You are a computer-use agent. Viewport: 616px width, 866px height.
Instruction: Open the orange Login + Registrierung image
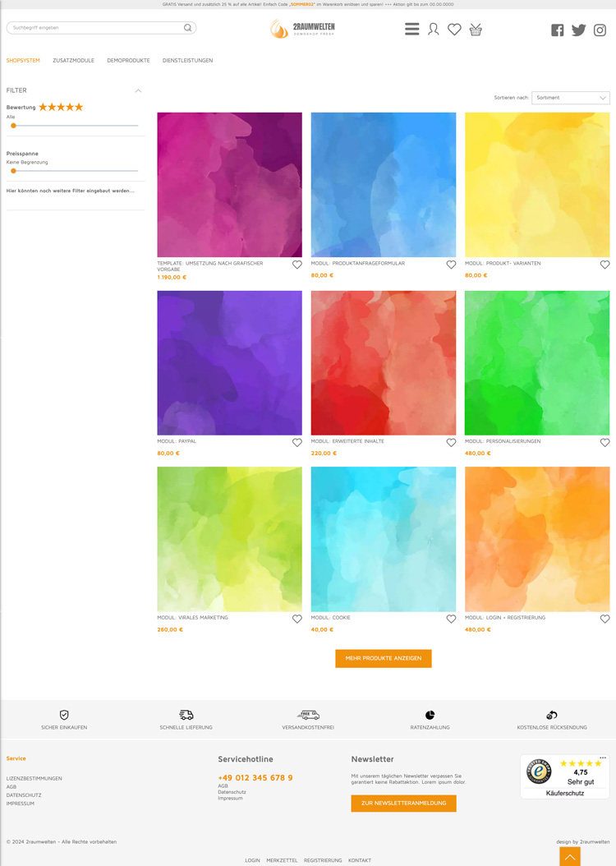[x=537, y=539]
